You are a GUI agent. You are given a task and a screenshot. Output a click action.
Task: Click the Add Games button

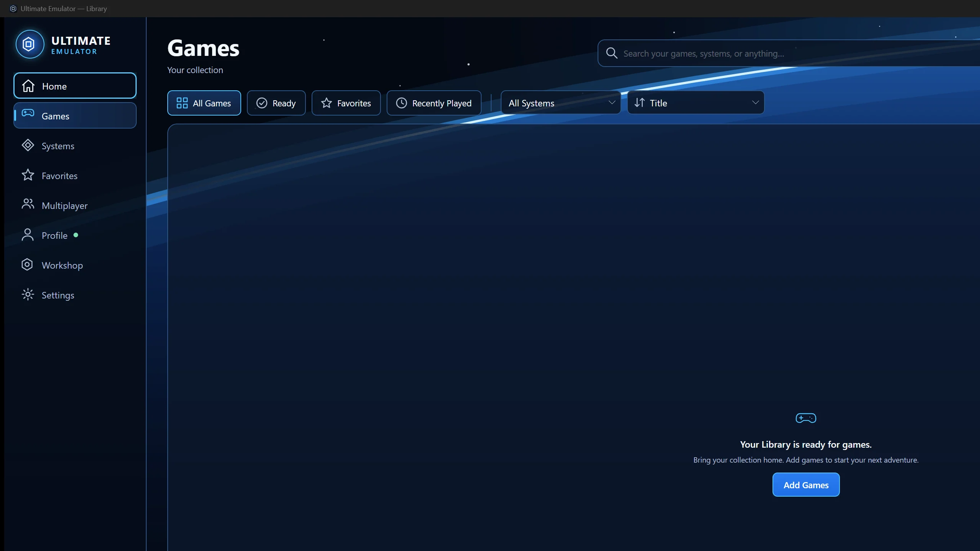click(x=806, y=485)
